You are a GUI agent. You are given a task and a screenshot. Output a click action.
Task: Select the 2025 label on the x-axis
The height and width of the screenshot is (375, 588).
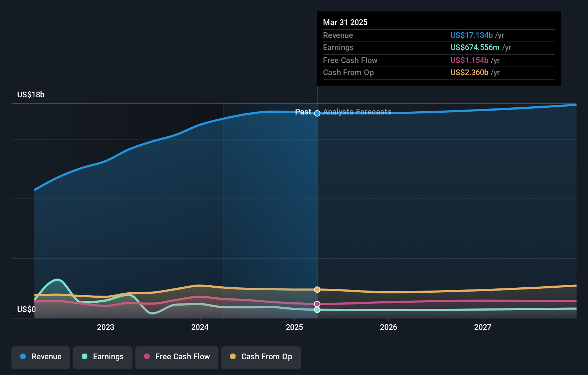(x=294, y=327)
